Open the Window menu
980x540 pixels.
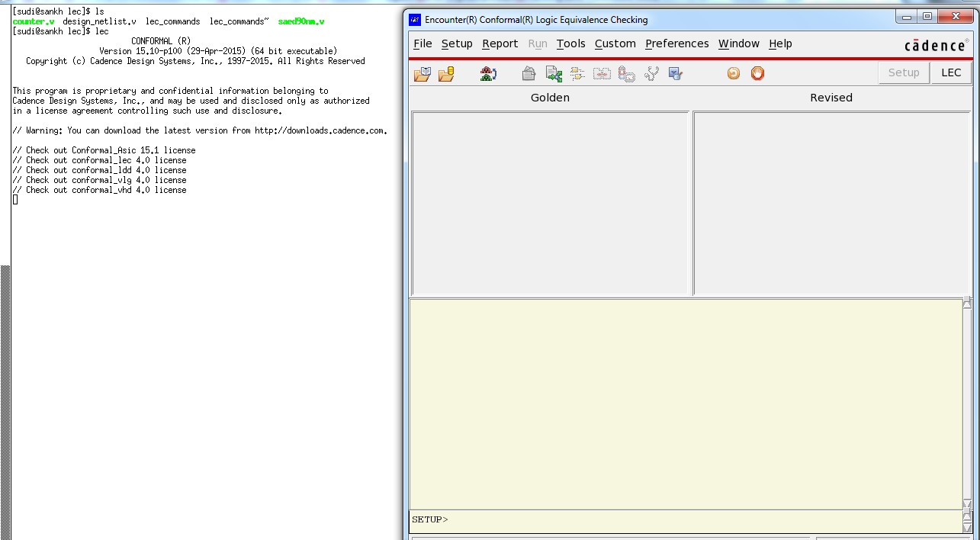pyautogui.click(x=739, y=43)
